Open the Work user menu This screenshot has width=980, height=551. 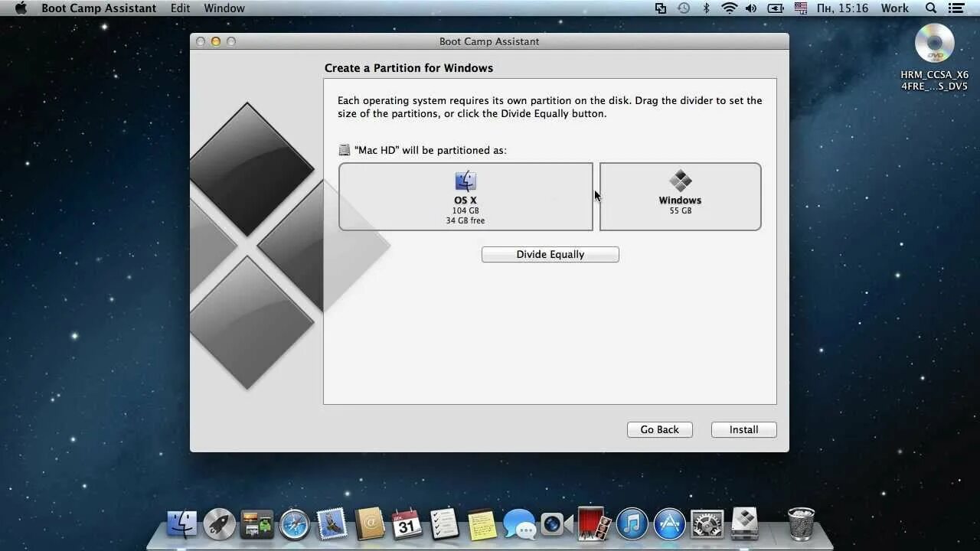894,8
